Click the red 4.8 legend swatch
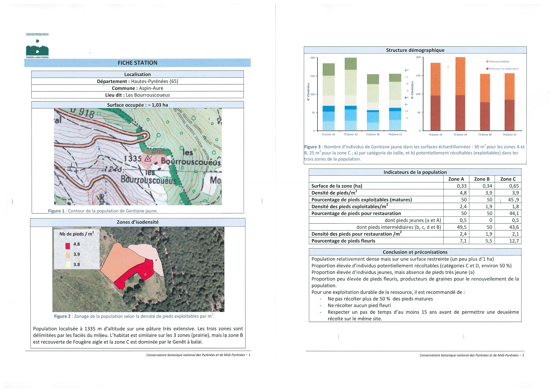Screen dimensions: 553x392 pos(68,246)
